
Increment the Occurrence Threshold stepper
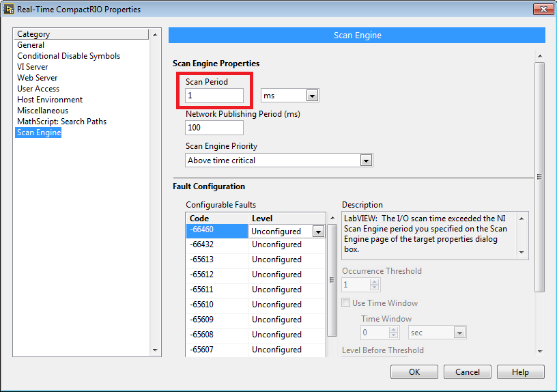coord(374,282)
